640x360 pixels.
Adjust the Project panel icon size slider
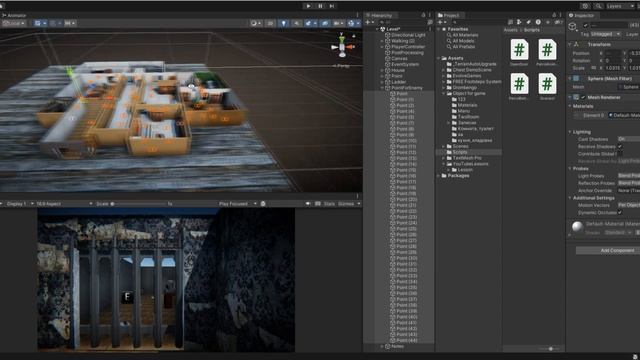tap(551, 349)
